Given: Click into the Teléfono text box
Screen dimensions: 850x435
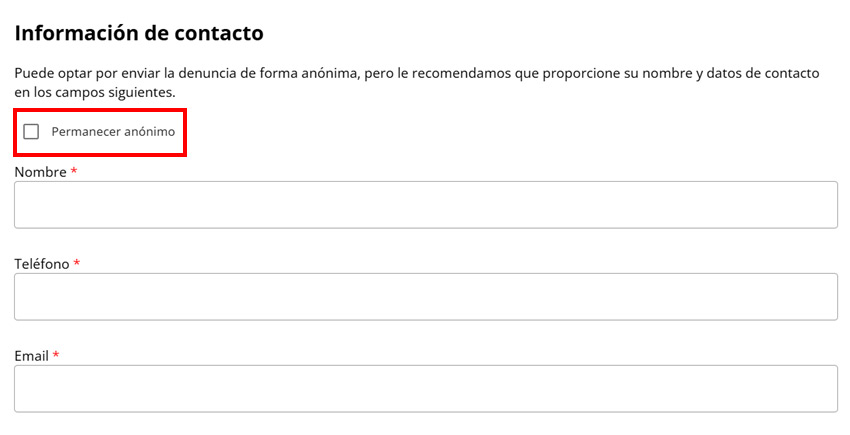Looking at the screenshot, I should coord(425,297).
